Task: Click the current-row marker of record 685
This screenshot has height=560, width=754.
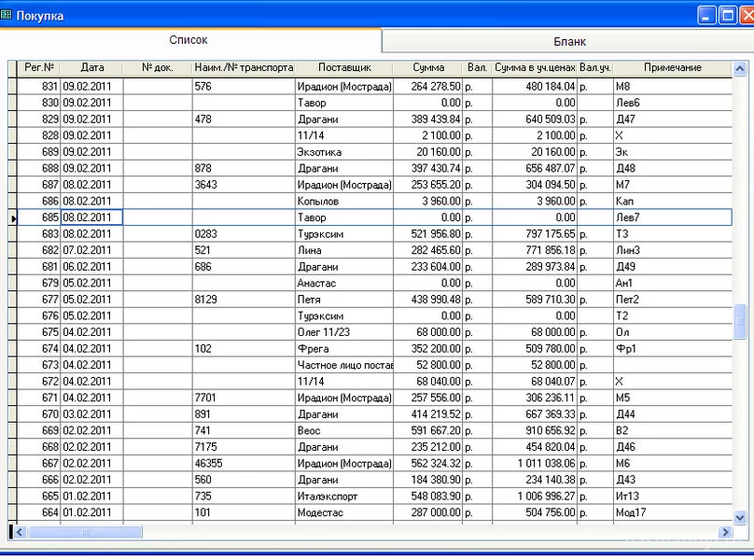Action: pos(13,218)
